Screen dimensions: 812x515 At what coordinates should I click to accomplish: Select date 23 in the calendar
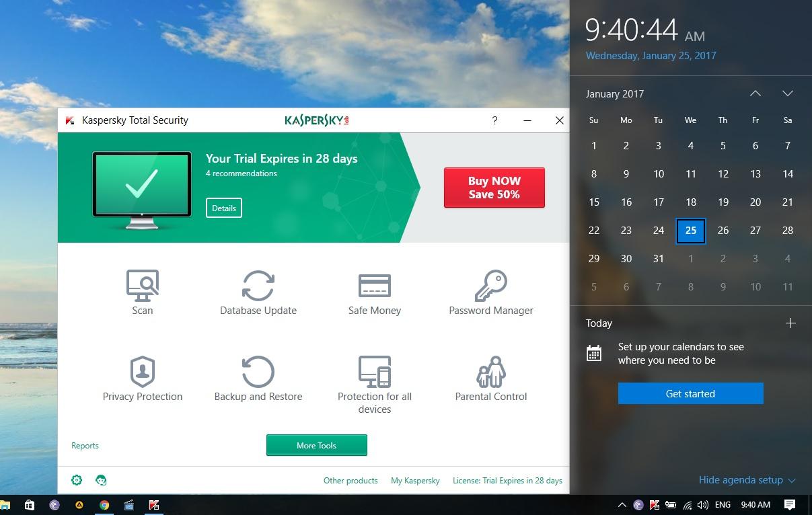coord(626,231)
